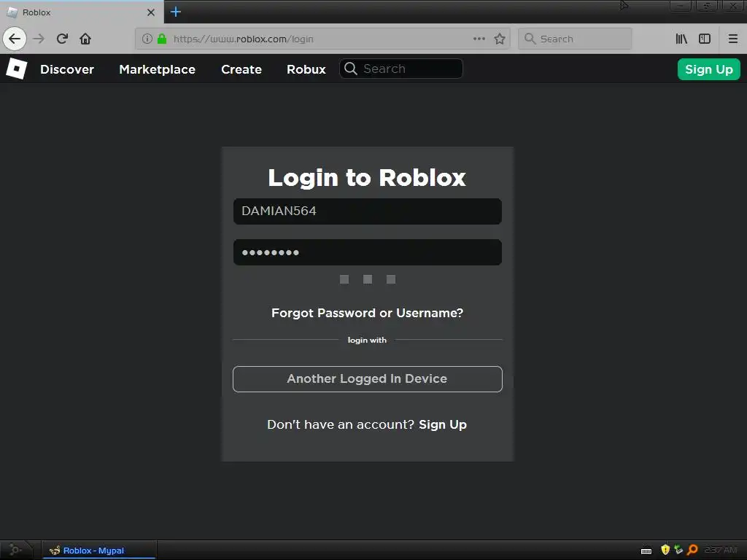This screenshot has width=747, height=560.
Task: Show site information icon in address bar
Action: (x=147, y=39)
